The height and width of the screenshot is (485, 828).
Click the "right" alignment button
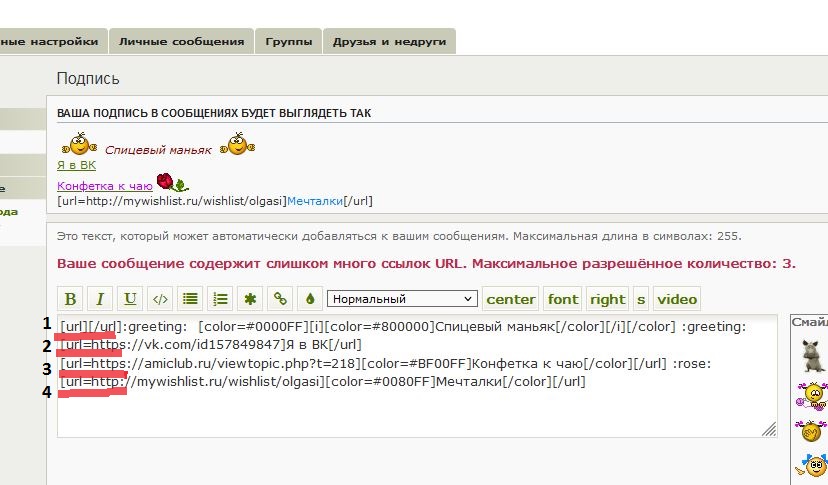tap(607, 298)
